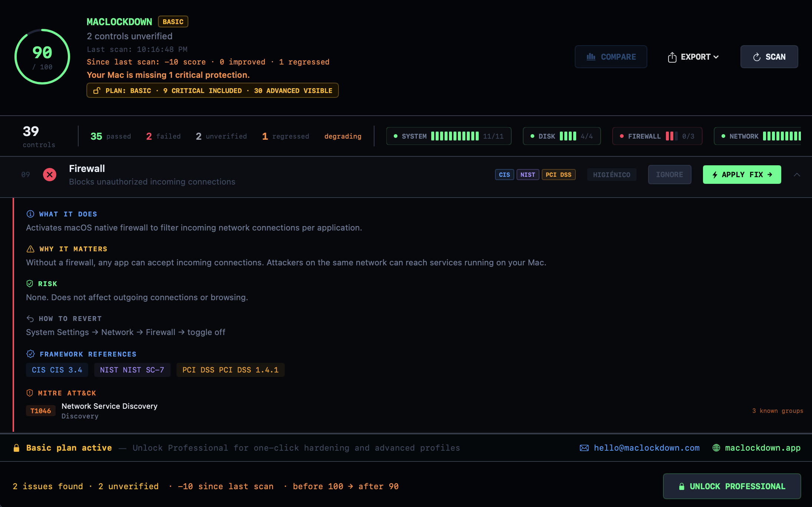Click the 3 known groups text
812x507 pixels.
point(778,411)
